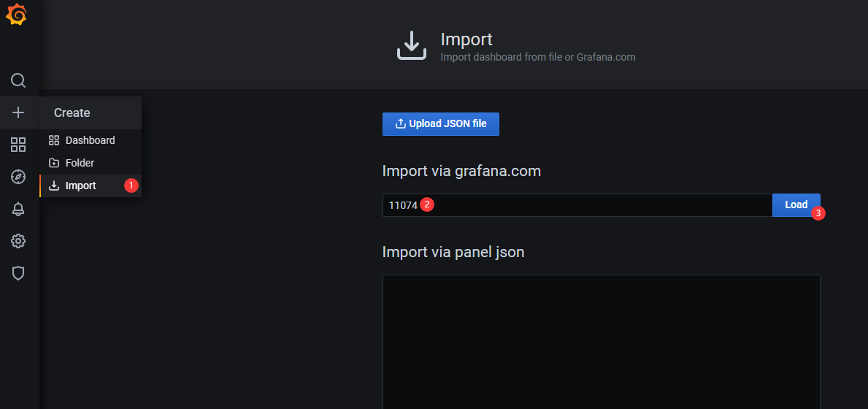Open the Dashboards grid icon in sidebar

[x=18, y=145]
